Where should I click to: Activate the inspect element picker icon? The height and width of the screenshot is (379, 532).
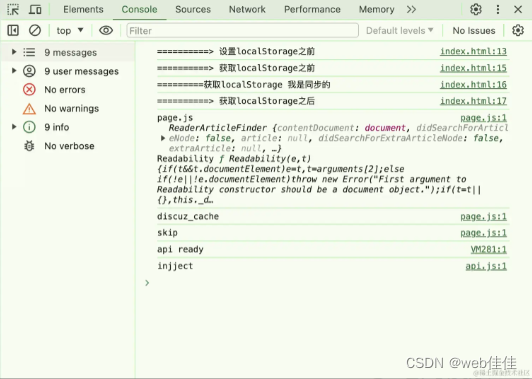pos(13,9)
